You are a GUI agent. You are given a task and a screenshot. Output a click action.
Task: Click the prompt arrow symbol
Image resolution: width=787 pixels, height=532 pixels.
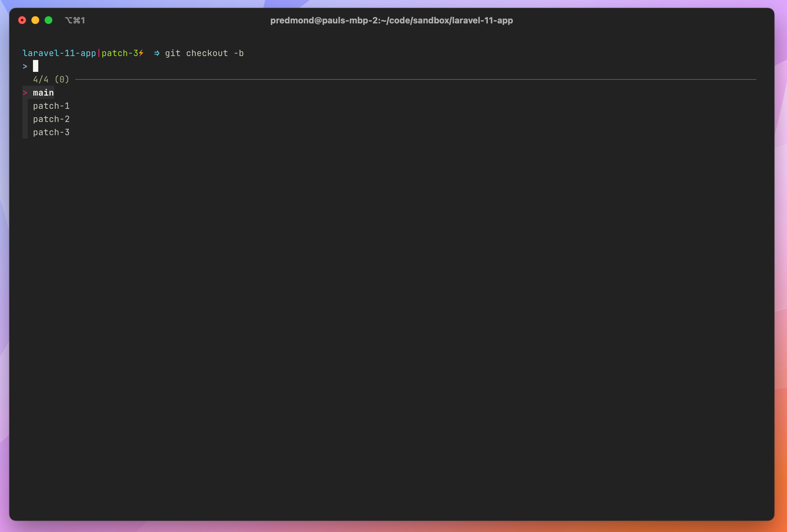(x=157, y=53)
